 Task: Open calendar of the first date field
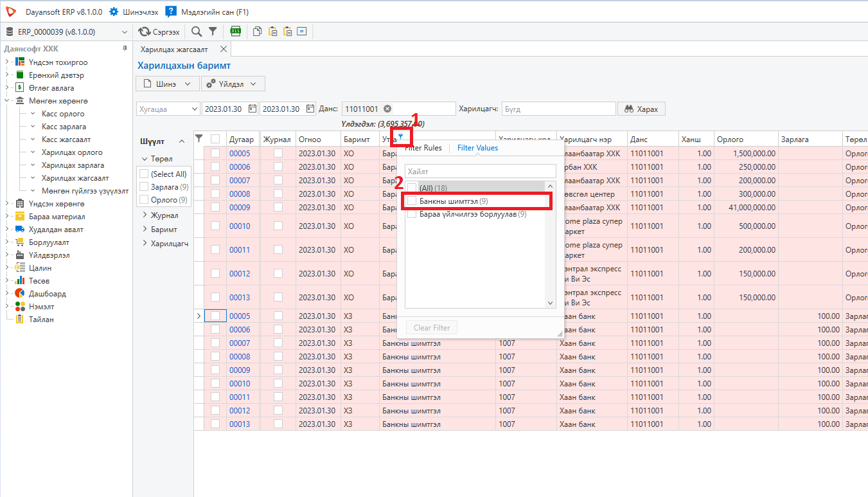pyautogui.click(x=252, y=109)
